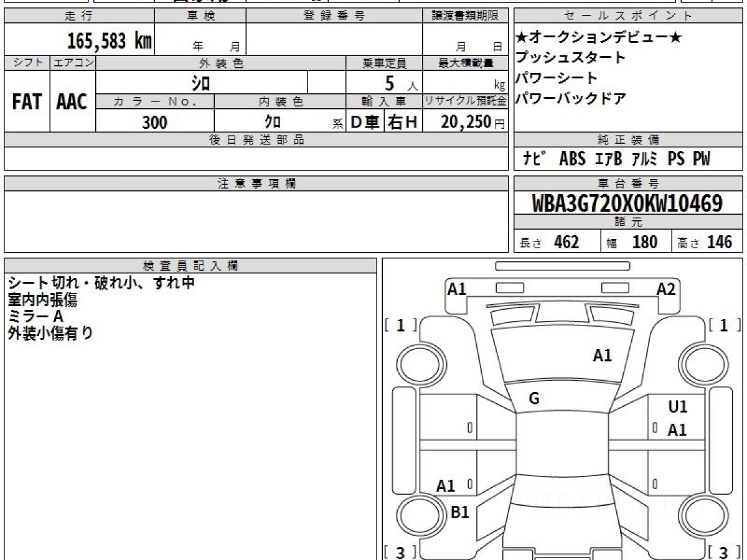Select the 純正装備 header
This screenshot has height=560, width=747.
[629, 140]
